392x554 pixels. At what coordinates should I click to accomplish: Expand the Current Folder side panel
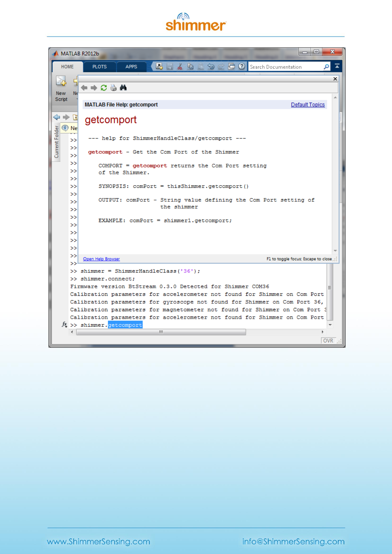click(x=56, y=142)
